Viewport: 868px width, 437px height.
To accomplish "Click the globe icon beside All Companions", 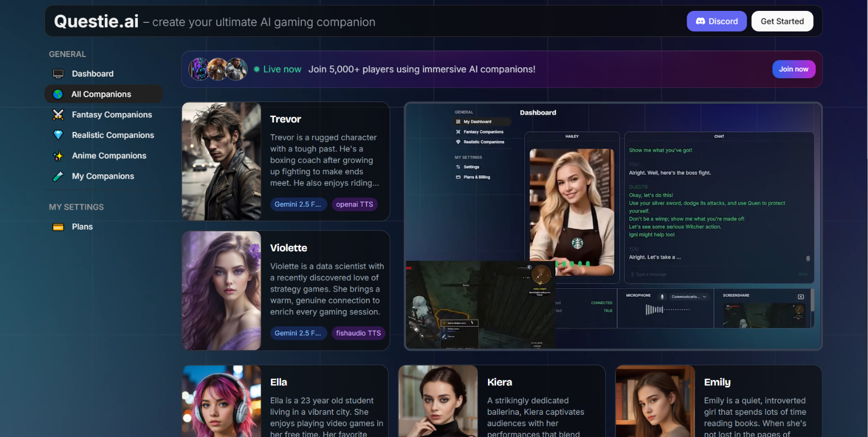I will pos(58,94).
